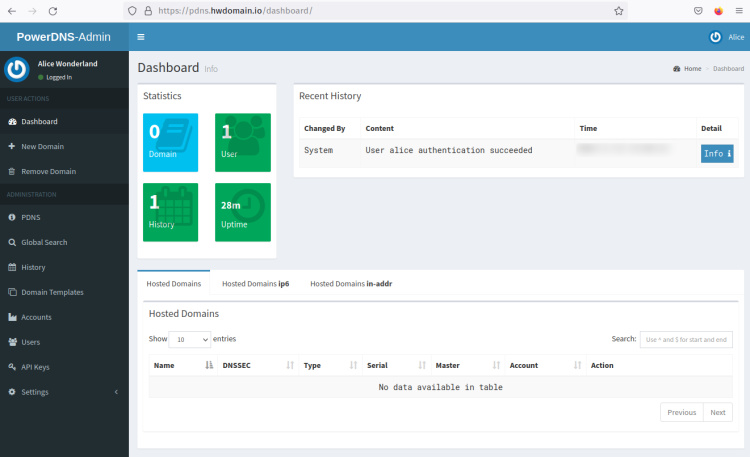Click the Remove Domain trash icon

click(x=12, y=171)
